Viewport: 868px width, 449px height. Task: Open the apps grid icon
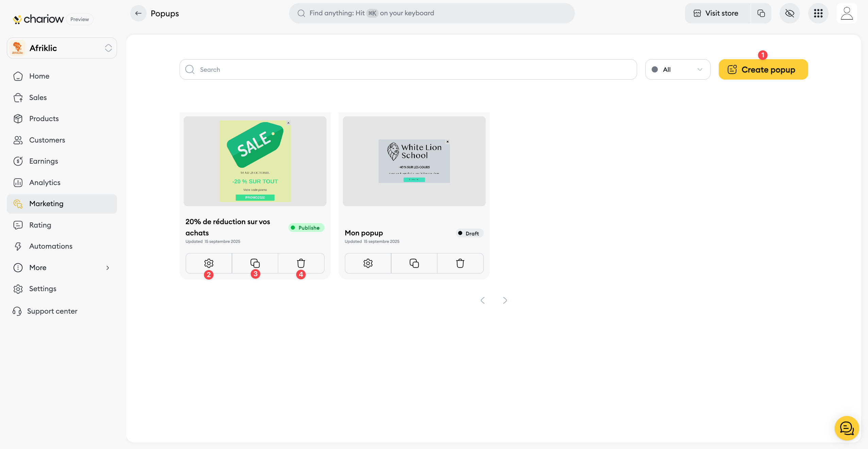pyautogui.click(x=818, y=13)
